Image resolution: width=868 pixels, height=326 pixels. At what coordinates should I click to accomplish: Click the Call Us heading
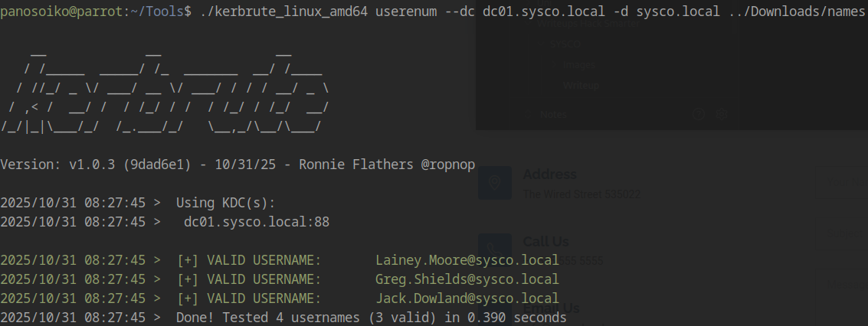click(546, 242)
